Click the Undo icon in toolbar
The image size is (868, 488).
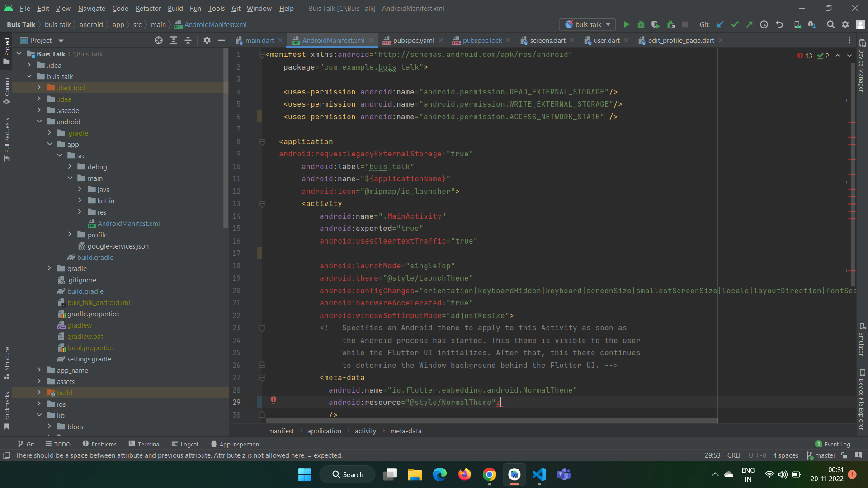click(779, 25)
